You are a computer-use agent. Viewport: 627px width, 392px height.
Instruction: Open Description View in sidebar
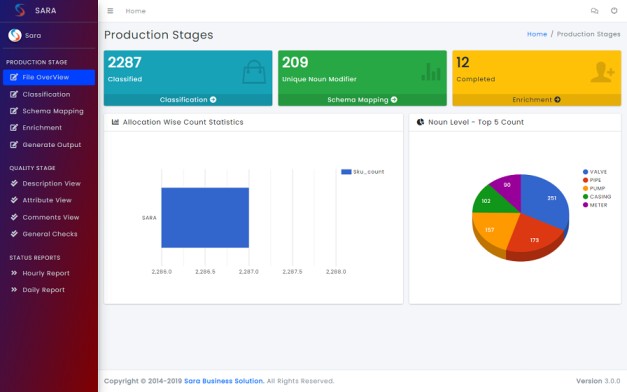[x=49, y=183]
